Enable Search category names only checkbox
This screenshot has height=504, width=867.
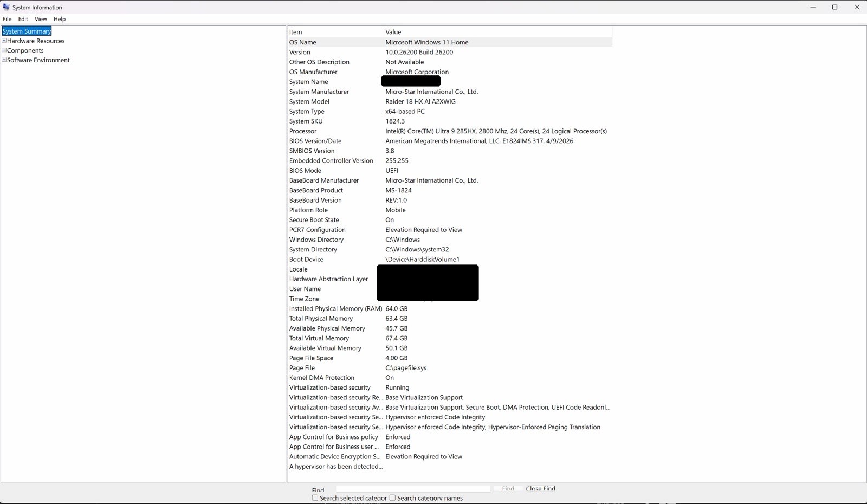pos(392,497)
